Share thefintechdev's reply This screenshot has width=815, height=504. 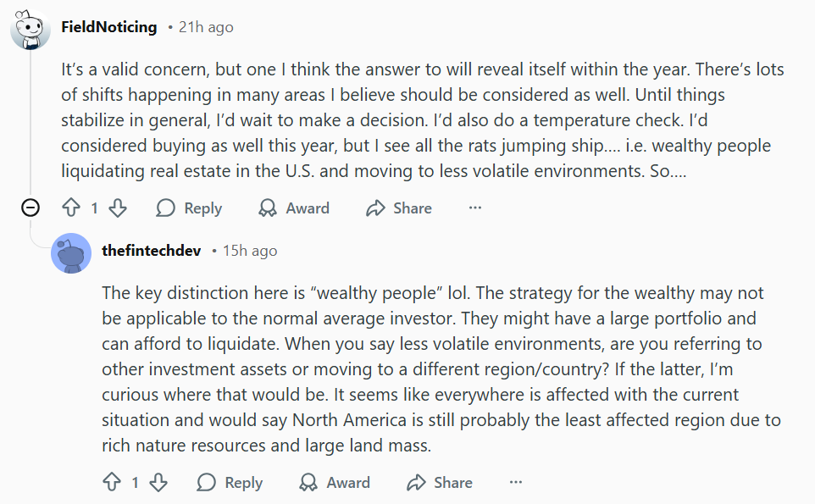439,483
